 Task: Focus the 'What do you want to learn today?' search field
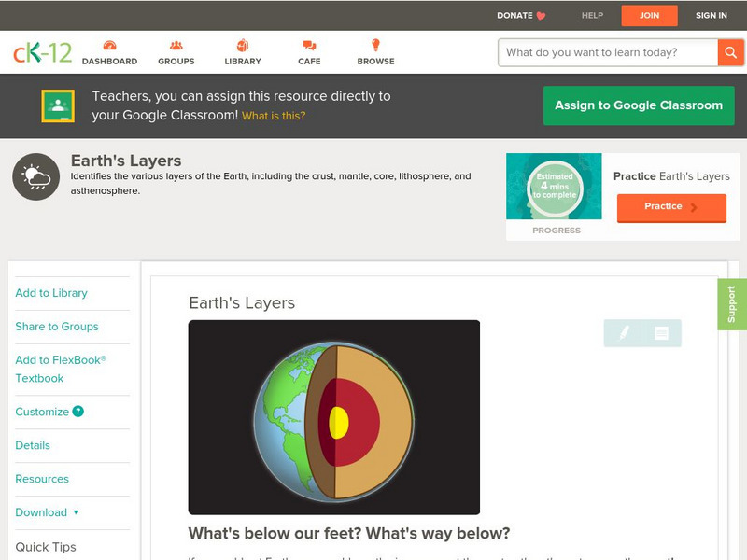tap(608, 52)
